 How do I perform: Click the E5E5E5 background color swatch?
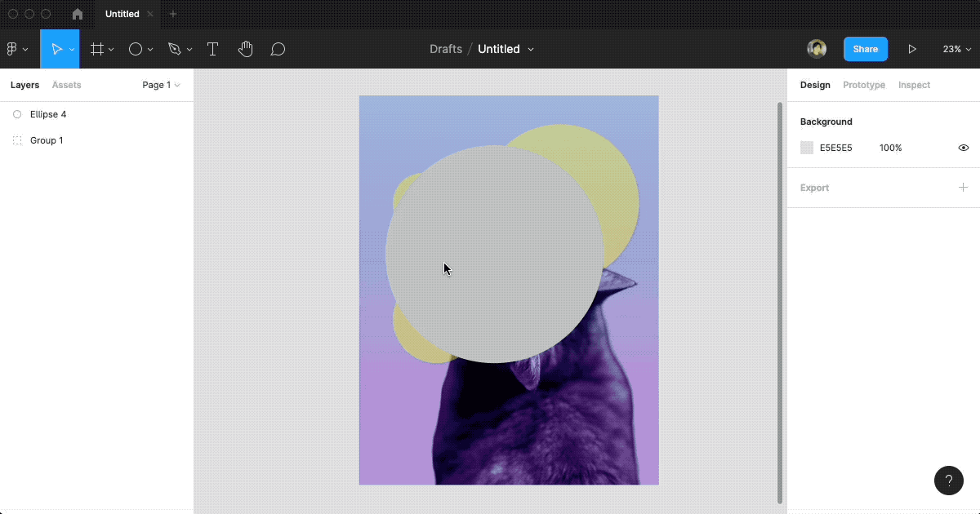click(x=806, y=148)
